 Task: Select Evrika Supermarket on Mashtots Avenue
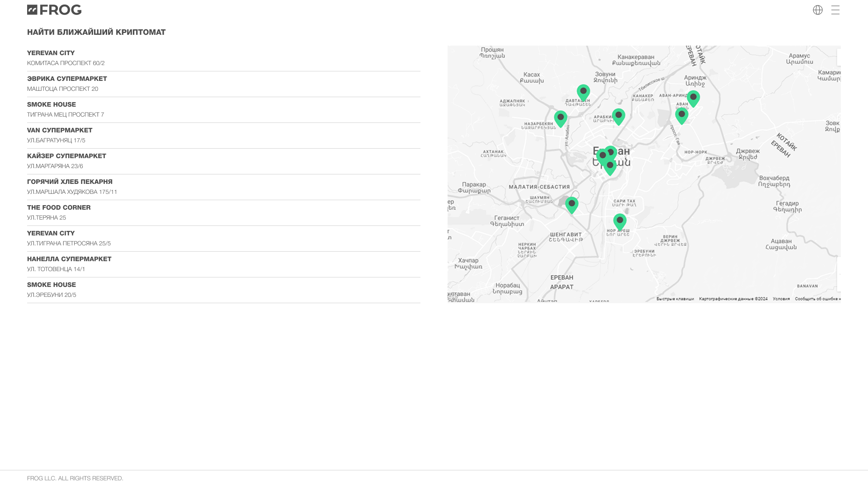[67, 79]
